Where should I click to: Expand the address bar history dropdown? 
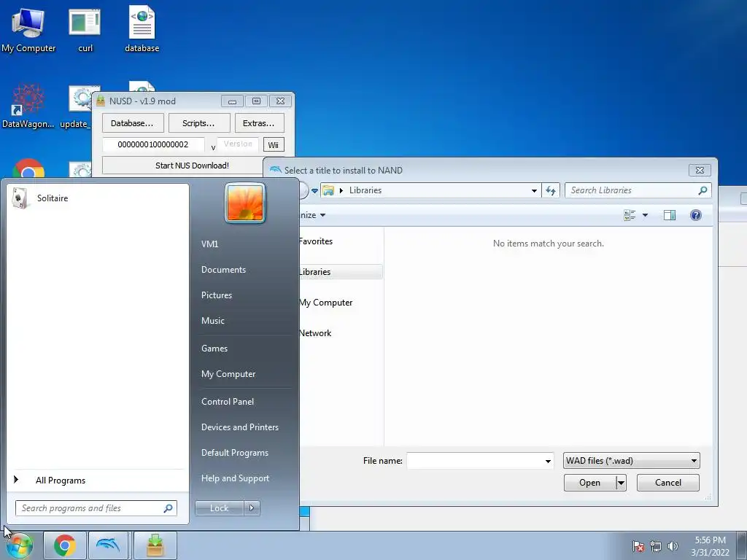[534, 190]
